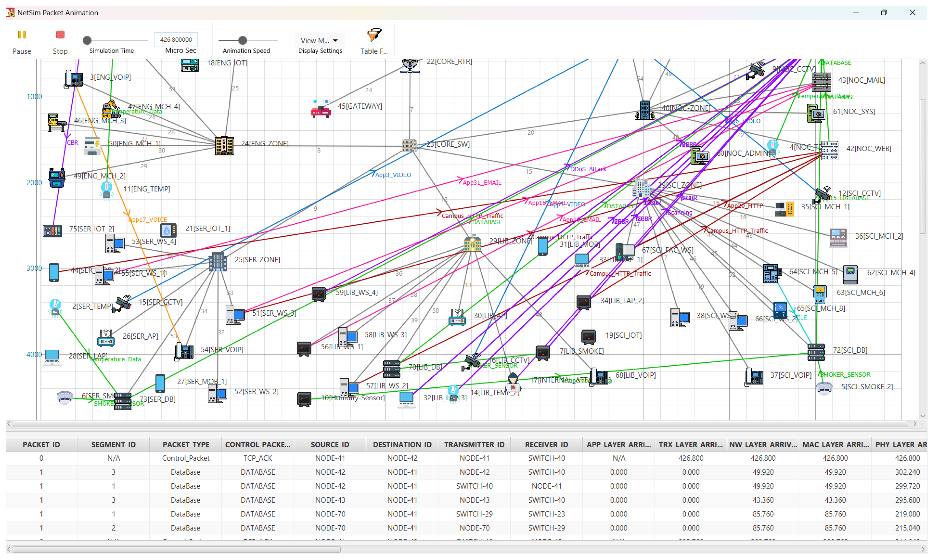Select the 3[ENG_VOIP] phone icon

coord(74,79)
